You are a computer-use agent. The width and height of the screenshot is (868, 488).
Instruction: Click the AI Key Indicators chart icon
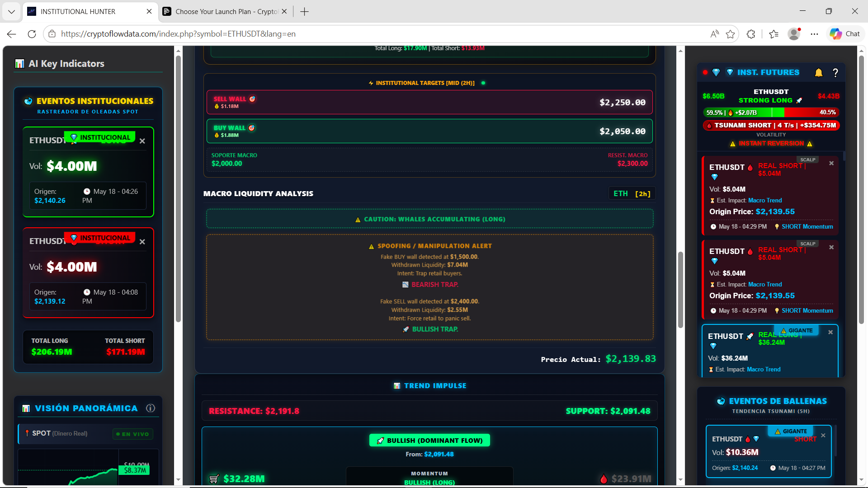(19, 64)
